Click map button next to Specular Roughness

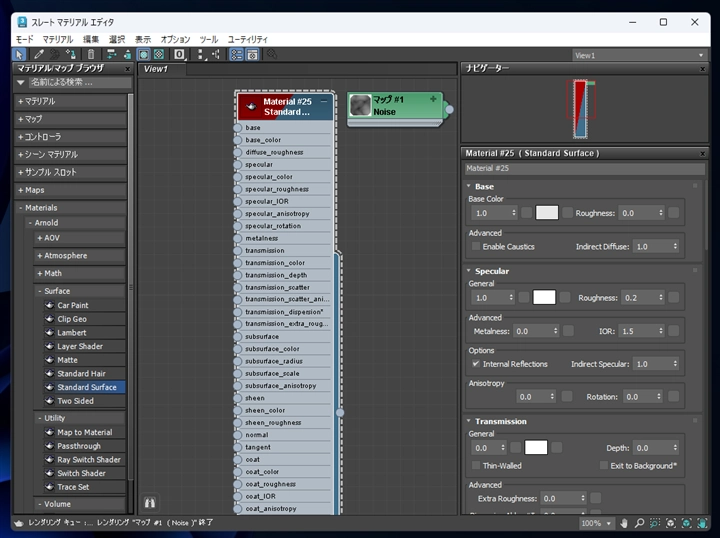[x=674, y=297]
